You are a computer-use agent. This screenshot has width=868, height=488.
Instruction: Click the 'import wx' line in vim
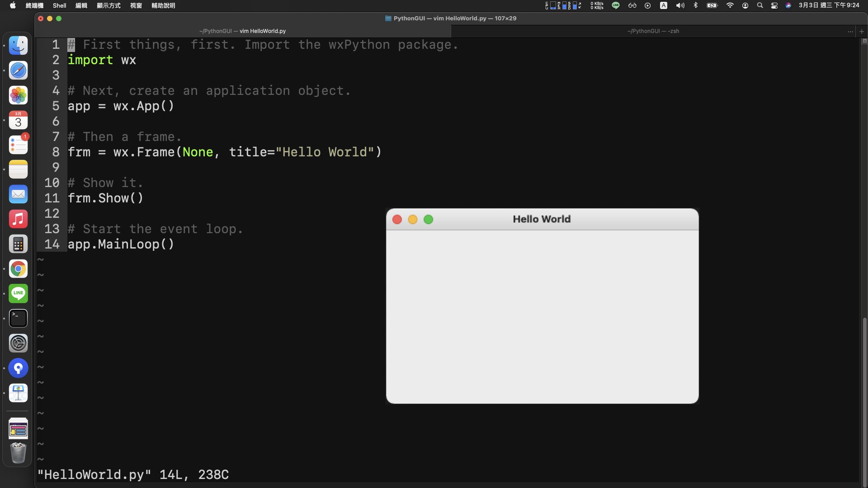click(x=102, y=60)
